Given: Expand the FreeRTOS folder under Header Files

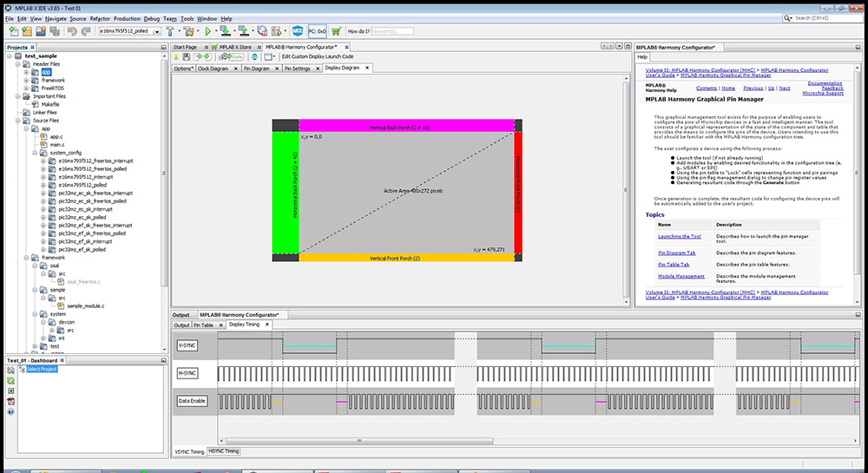Looking at the screenshot, I should (x=26, y=88).
